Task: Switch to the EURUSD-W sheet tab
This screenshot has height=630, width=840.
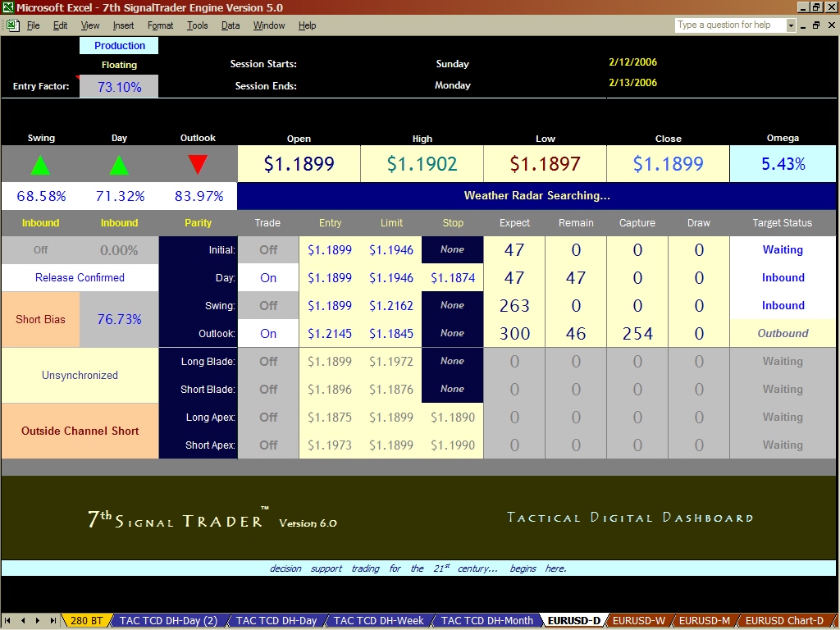Action: 638,621
